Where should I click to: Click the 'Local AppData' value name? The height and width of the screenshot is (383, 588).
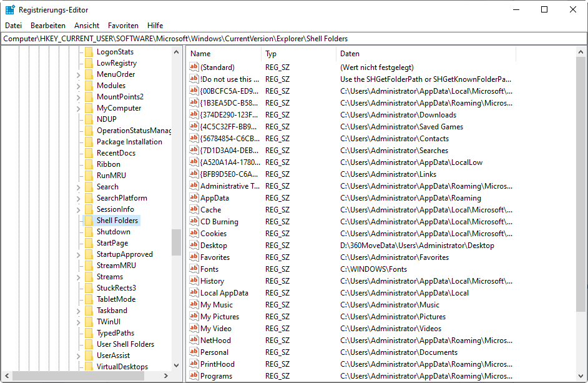point(224,293)
